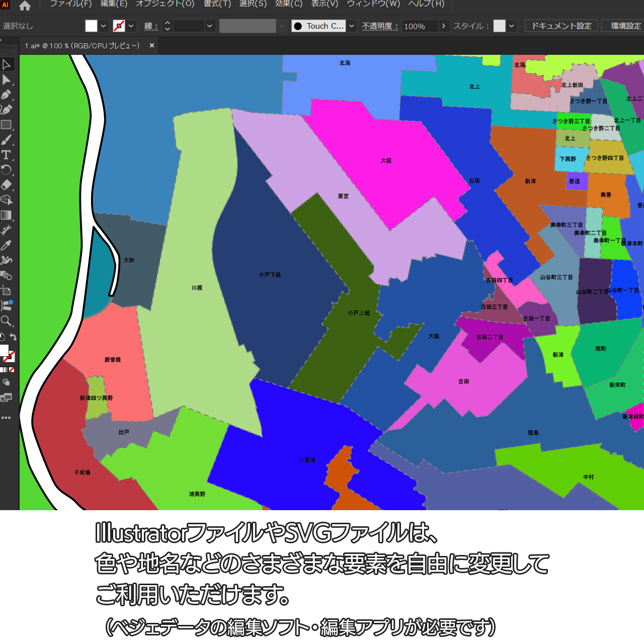Swap fill and stroke colors
The width and height of the screenshot is (644, 644).
click(14, 337)
